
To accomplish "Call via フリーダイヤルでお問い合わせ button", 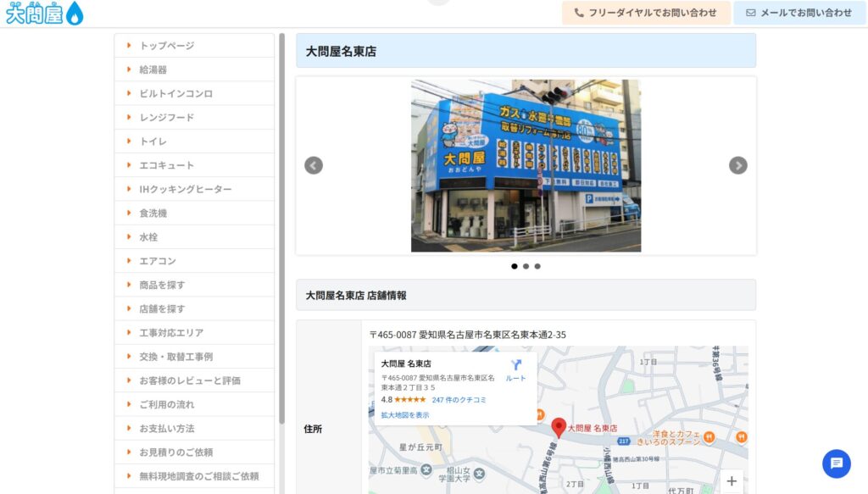I will 646,13.
